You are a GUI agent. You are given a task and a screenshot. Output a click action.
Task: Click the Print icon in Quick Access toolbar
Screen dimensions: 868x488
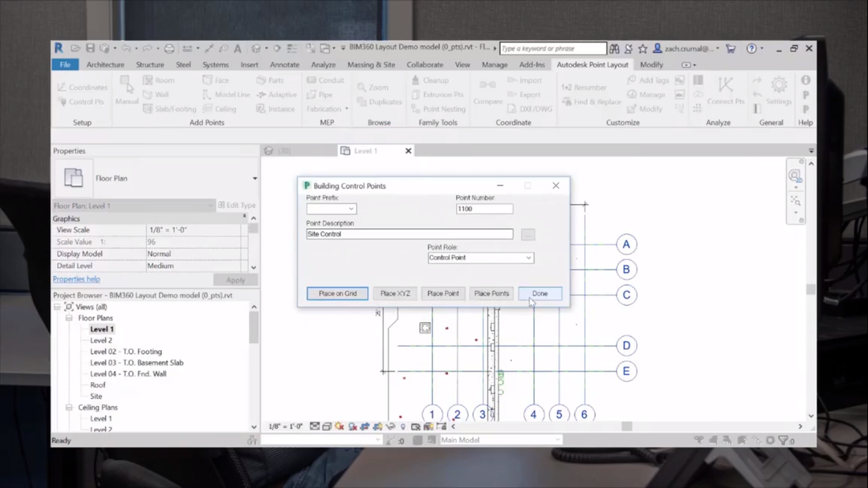169,48
